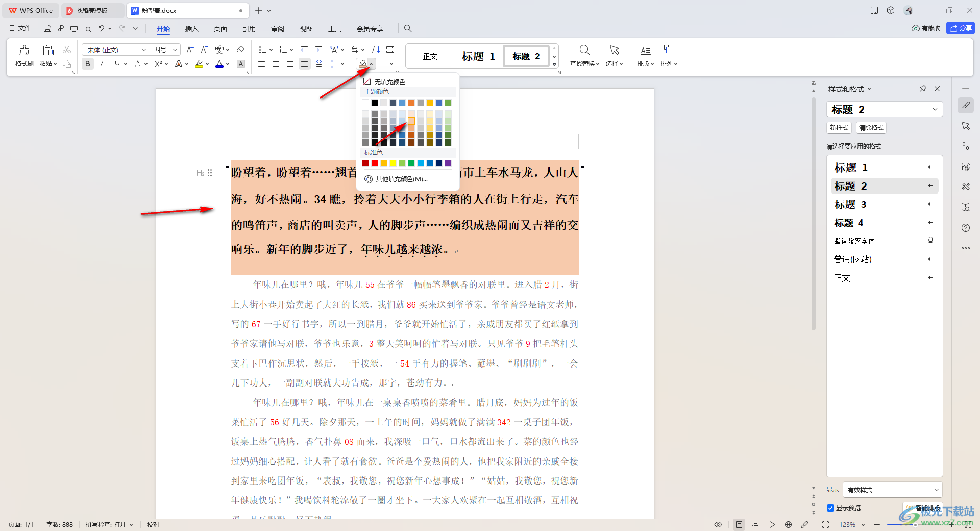Expand the line spacing dropdown arrow
The height and width of the screenshot is (531, 980).
(x=342, y=64)
